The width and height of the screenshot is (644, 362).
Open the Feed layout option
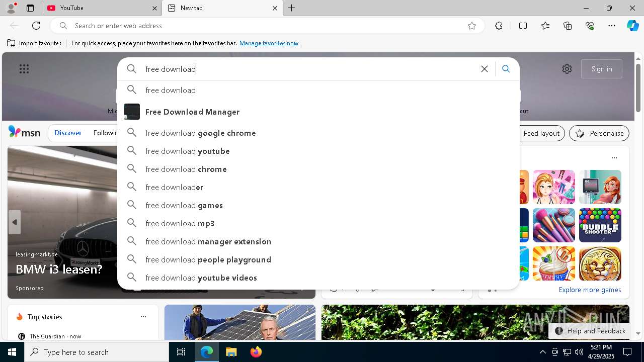(x=541, y=133)
